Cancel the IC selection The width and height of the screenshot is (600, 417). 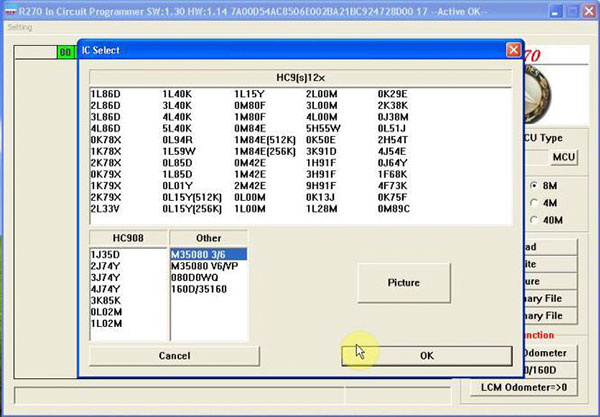[174, 356]
